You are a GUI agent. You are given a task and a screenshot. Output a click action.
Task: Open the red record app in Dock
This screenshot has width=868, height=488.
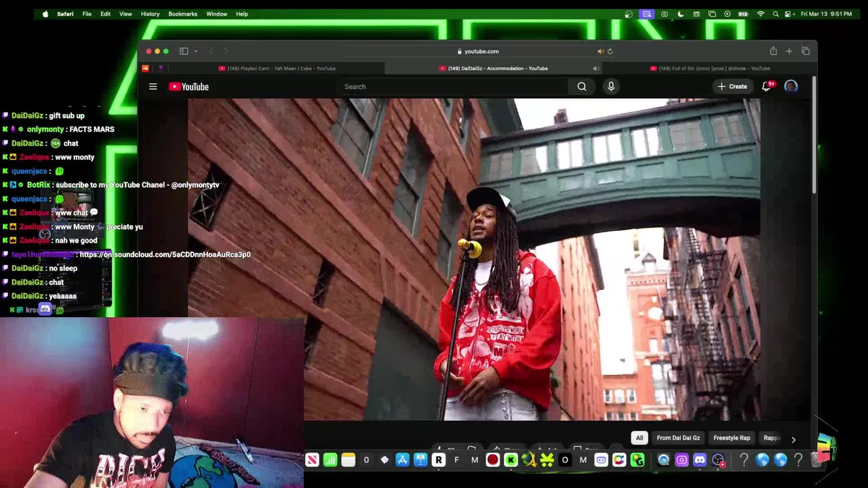[492, 460]
